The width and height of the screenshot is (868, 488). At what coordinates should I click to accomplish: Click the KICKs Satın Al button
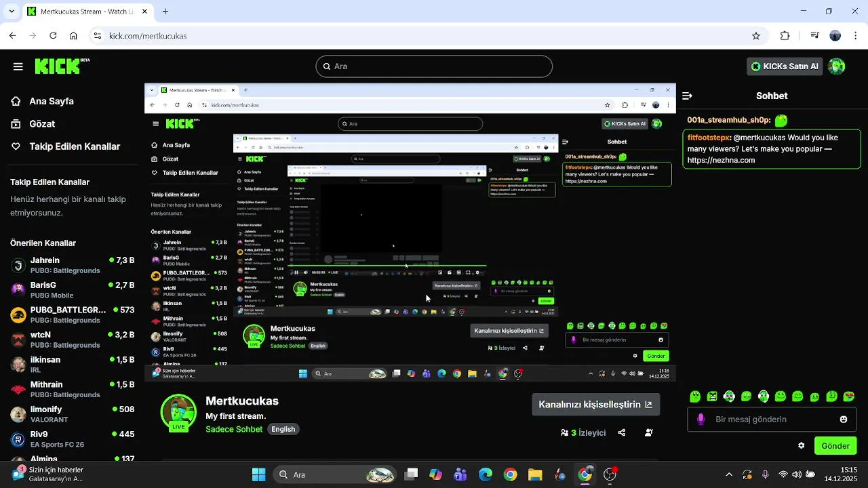click(784, 66)
